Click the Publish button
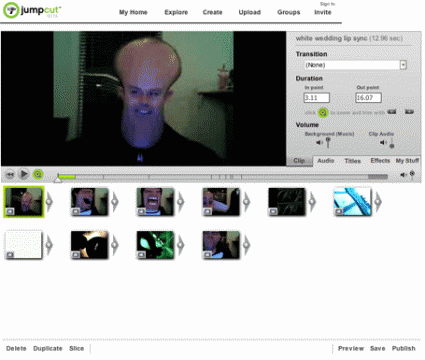 point(403,348)
